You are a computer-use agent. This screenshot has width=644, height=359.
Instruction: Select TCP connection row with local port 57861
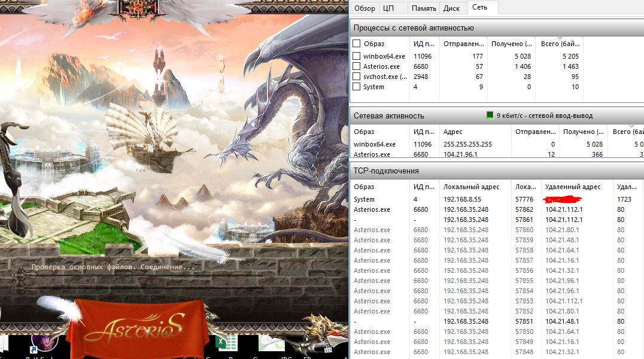pos(497,220)
